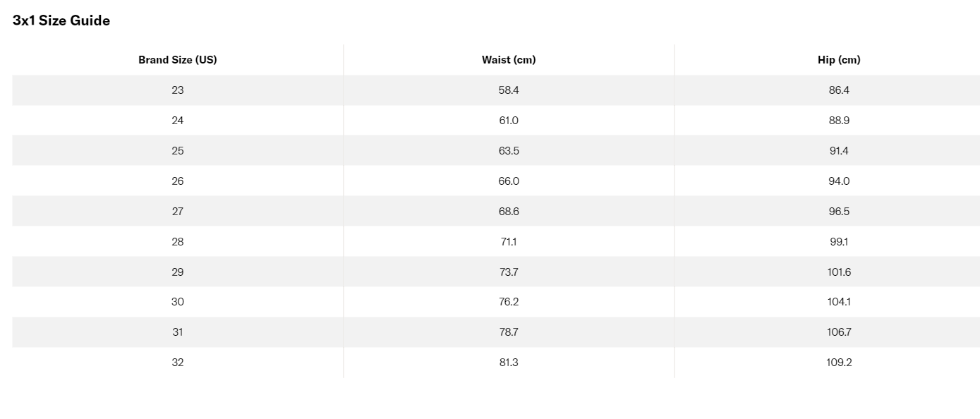This screenshot has width=980, height=419.
Task: Click waist value 58.4
Action: (509, 90)
